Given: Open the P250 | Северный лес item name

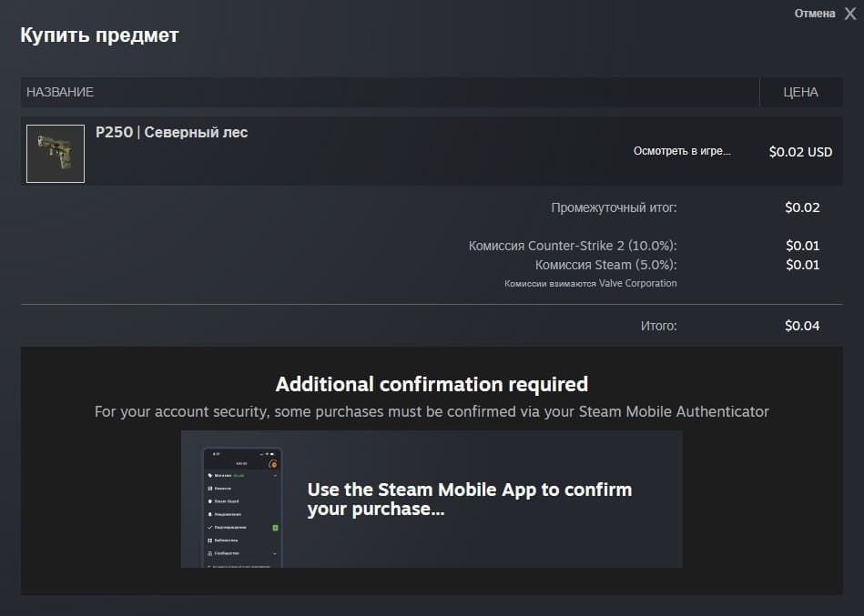Looking at the screenshot, I should [171, 133].
